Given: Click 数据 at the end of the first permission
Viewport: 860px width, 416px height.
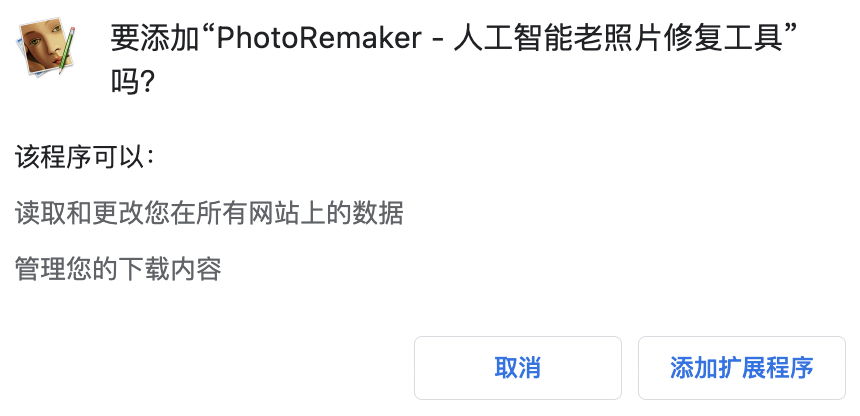Looking at the screenshot, I should pyautogui.click(x=378, y=213).
